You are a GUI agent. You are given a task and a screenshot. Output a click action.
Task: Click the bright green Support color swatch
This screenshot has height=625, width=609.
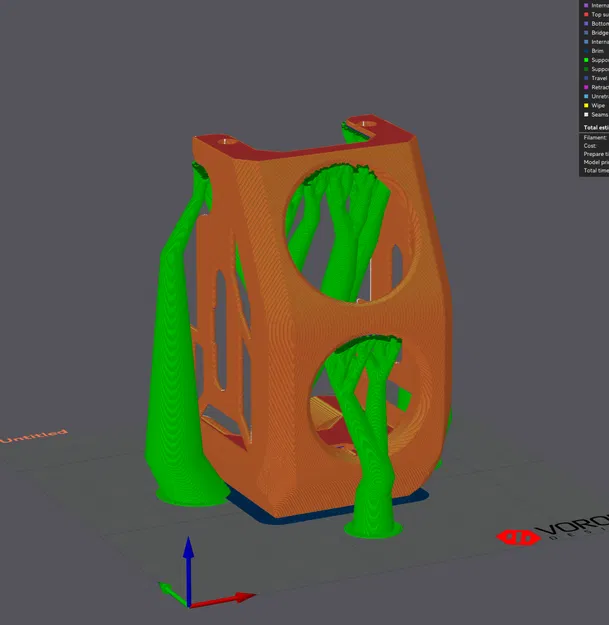586,60
